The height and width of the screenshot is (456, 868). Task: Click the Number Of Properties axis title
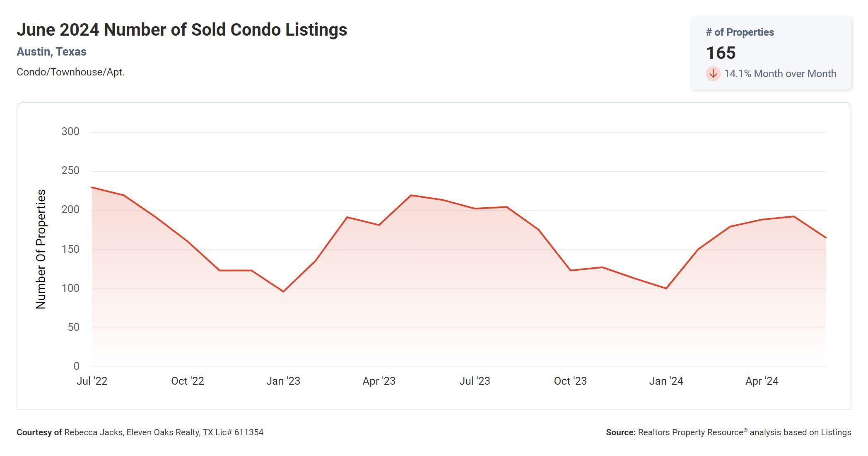click(41, 249)
